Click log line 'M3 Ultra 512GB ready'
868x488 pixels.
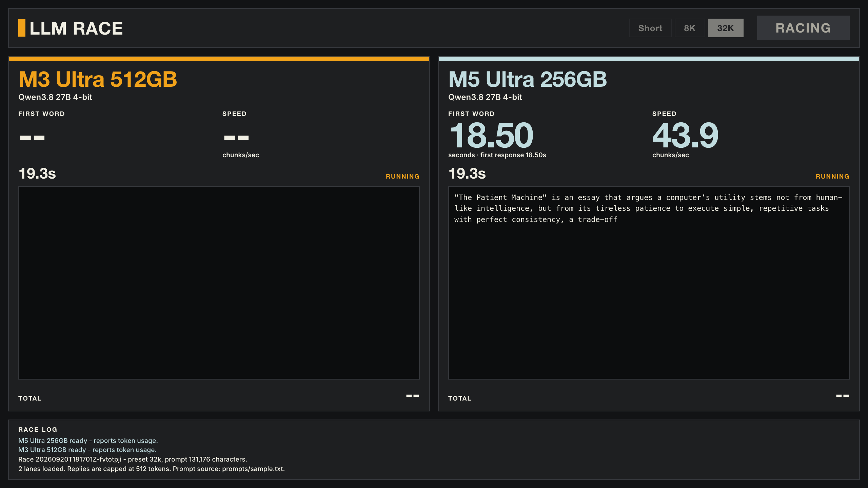pos(87,450)
